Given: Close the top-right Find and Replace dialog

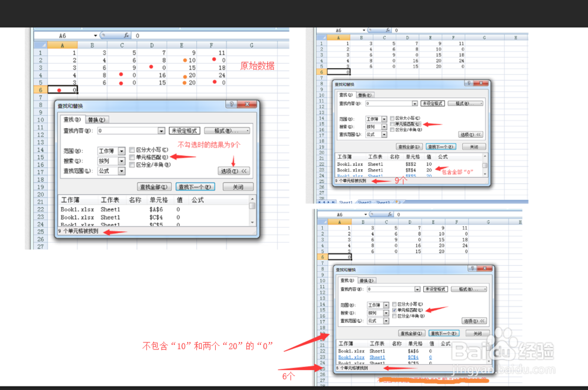Looking at the screenshot, I should (x=481, y=84).
